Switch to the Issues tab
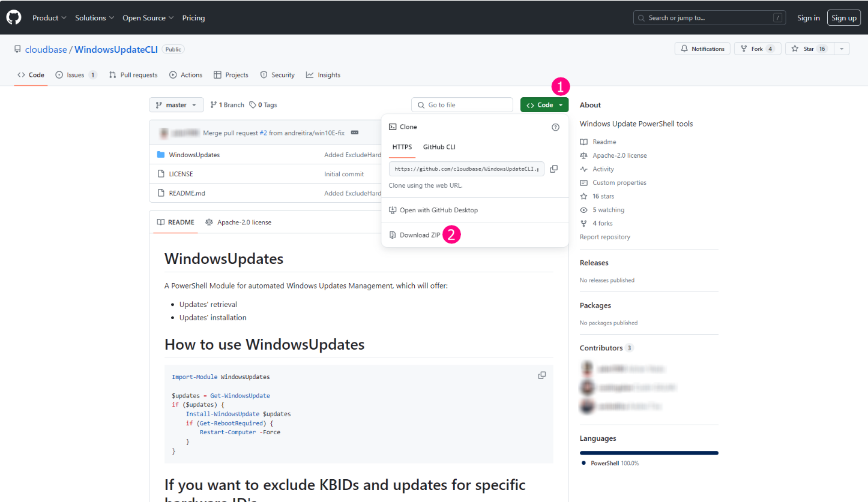Image resolution: width=868 pixels, height=502 pixels. click(76, 75)
